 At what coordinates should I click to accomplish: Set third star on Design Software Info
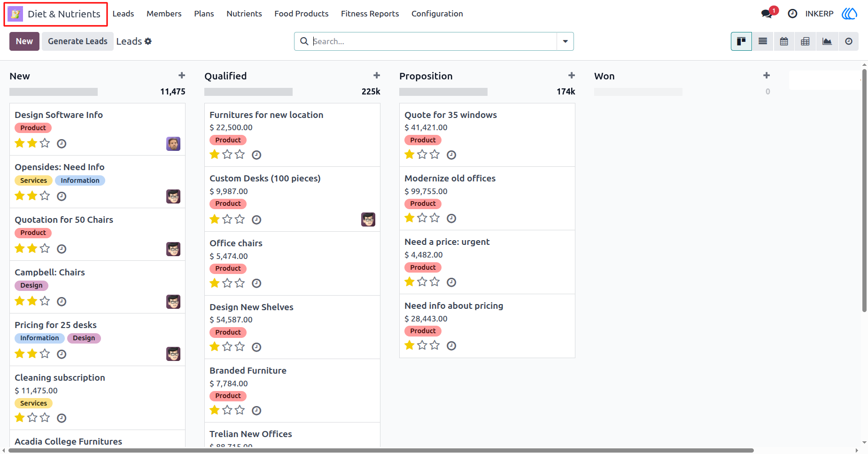click(x=45, y=143)
